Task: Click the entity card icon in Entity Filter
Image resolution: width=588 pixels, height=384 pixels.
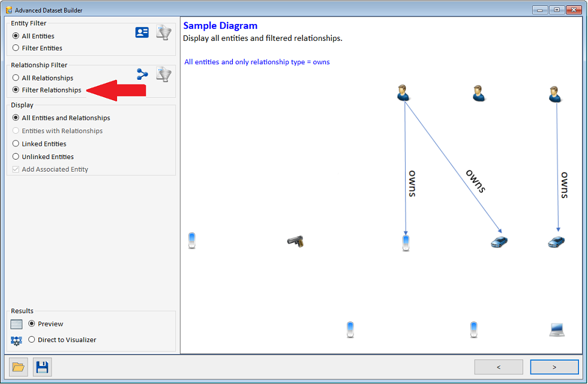Action: (x=142, y=33)
